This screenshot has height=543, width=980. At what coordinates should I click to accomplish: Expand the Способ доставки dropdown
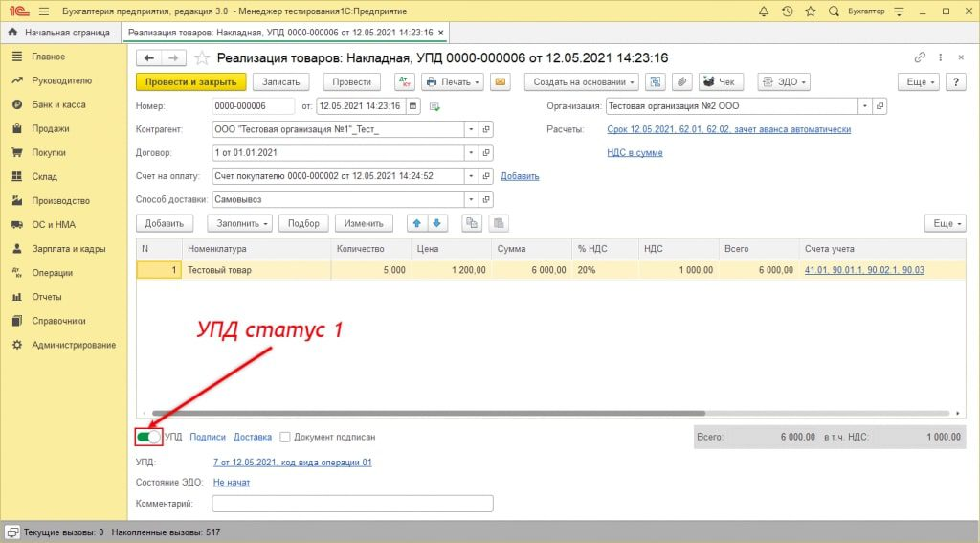[471, 199]
